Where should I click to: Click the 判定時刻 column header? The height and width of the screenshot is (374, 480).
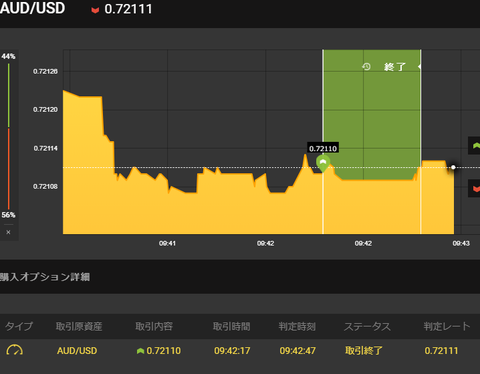[297, 326]
